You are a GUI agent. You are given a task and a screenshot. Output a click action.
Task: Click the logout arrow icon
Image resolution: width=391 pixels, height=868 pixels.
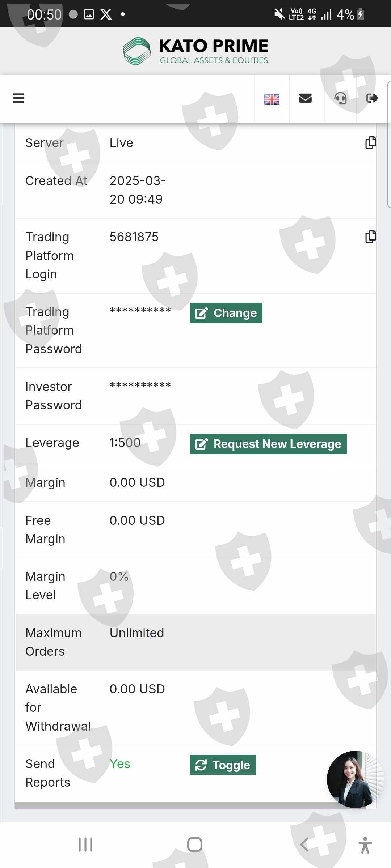click(372, 98)
